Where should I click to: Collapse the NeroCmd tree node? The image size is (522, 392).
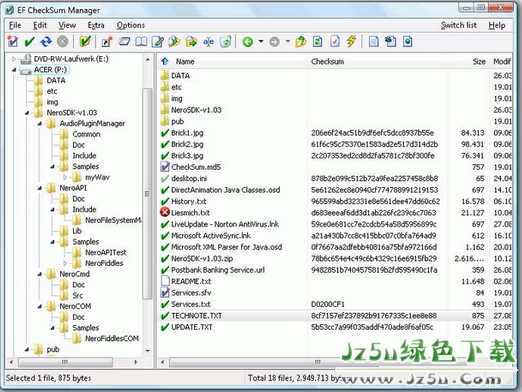click(x=40, y=274)
